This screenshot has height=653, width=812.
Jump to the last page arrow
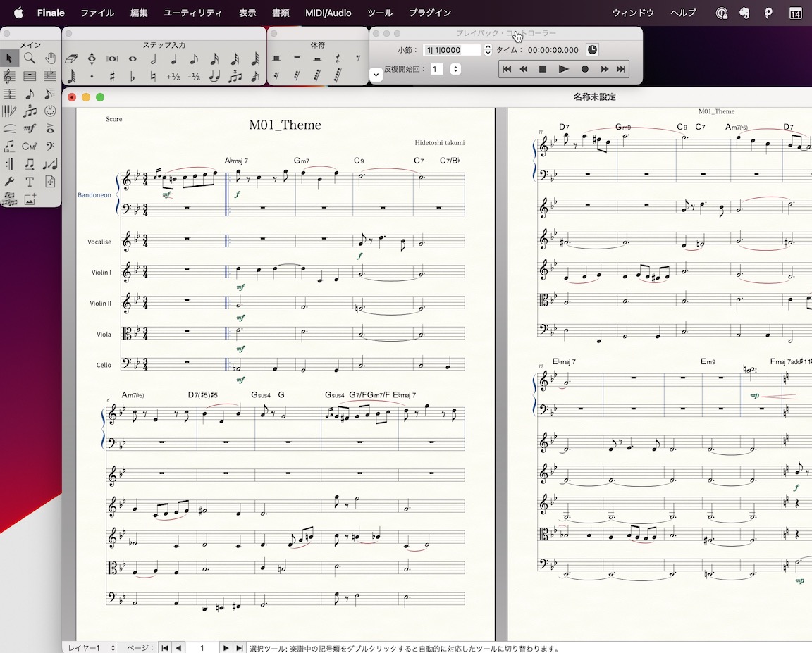pyautogui.click(x=239, y=648)
